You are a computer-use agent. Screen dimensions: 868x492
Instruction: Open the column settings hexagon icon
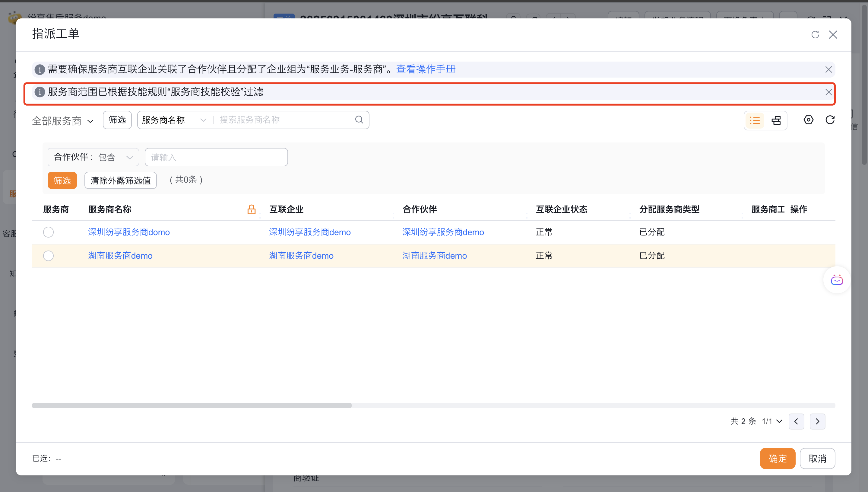click(808, 120)
